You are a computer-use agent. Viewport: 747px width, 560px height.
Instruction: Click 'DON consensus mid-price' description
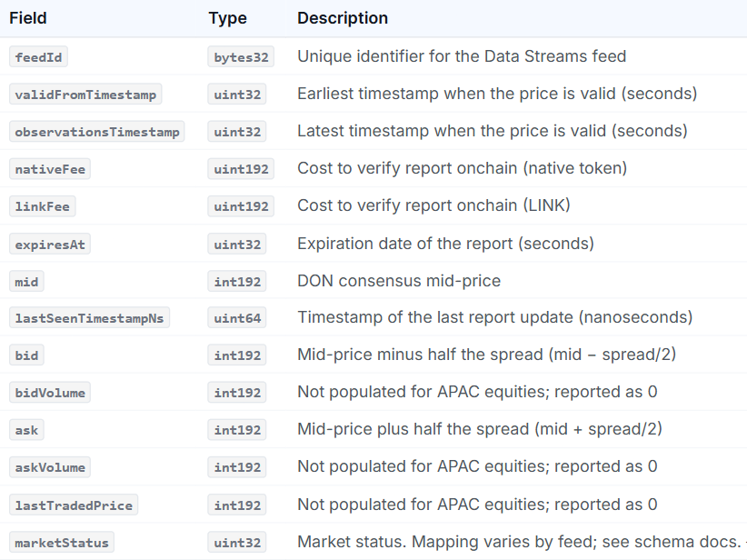399,281
